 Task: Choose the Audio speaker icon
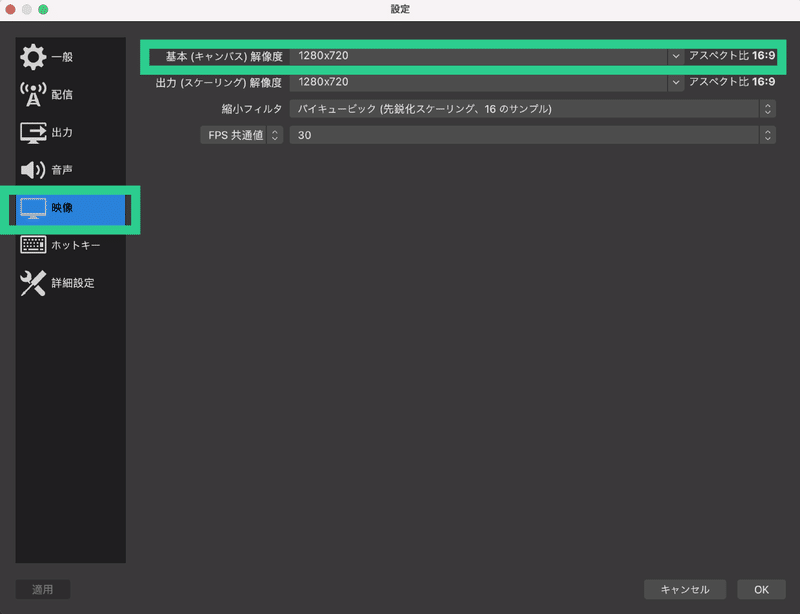coord(33,170)
